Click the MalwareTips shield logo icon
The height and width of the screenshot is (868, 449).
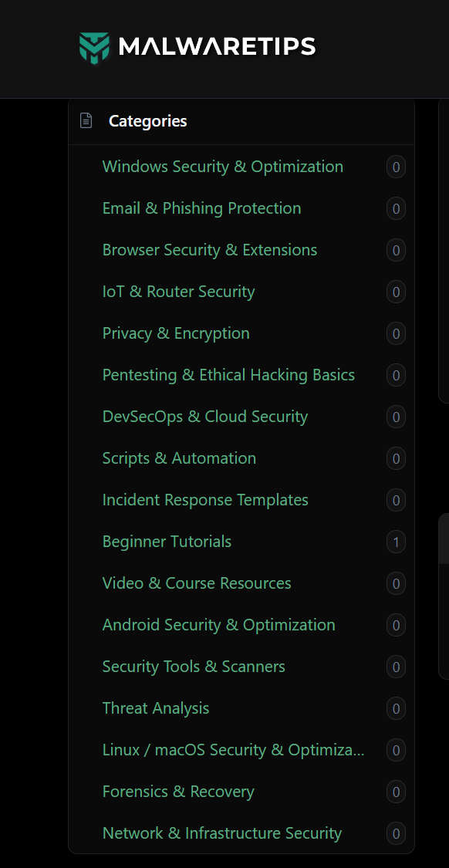coord(94,48)
